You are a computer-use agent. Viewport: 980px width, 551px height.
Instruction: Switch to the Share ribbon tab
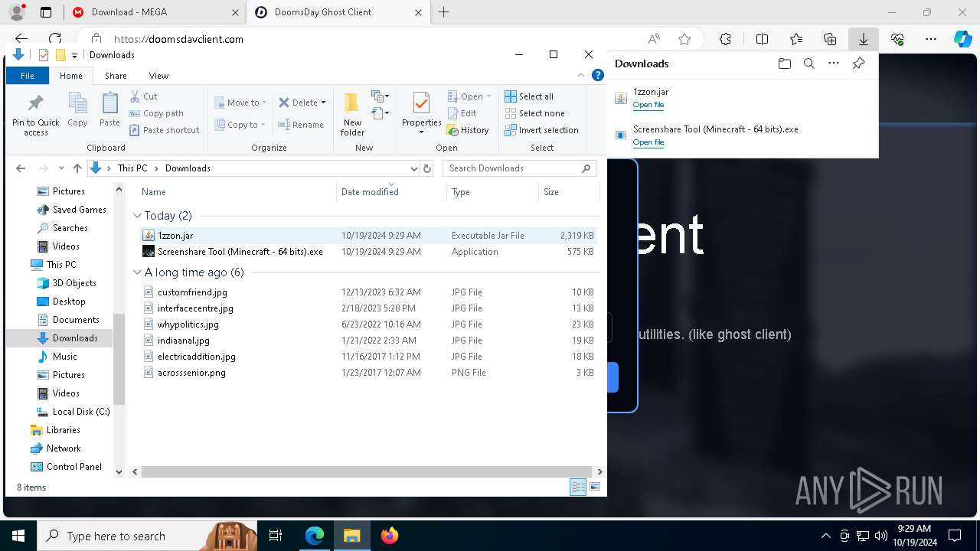[116, 76]
